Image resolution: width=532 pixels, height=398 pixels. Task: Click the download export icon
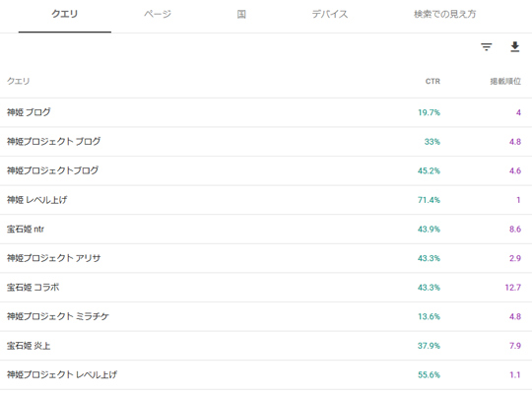pos(514,47)
